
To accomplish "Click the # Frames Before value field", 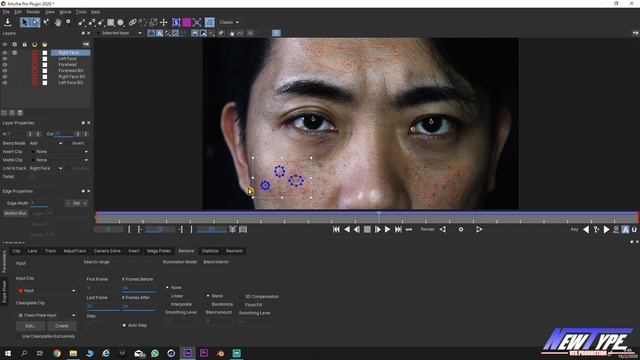I will pyautogui.click(x=138, y=288).
